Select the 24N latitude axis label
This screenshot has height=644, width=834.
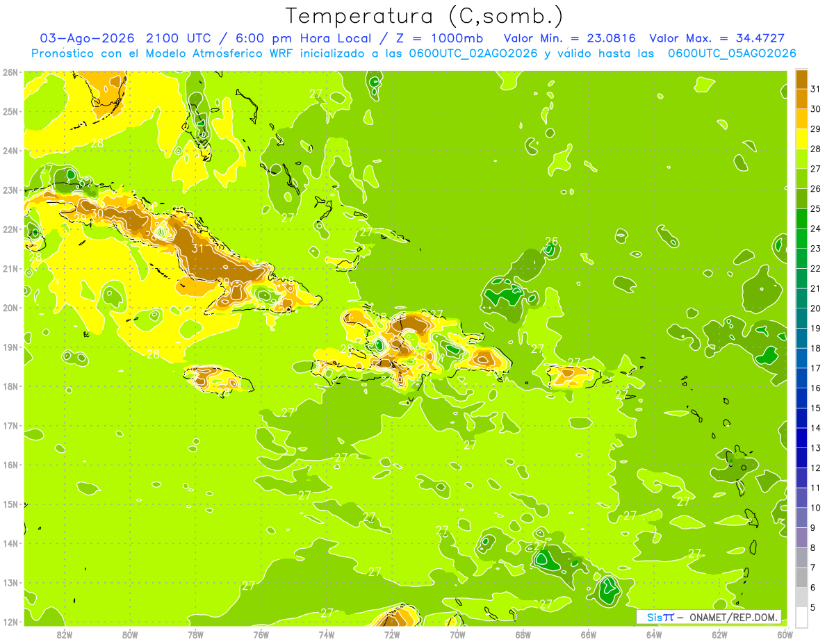[x=10, y=151]
